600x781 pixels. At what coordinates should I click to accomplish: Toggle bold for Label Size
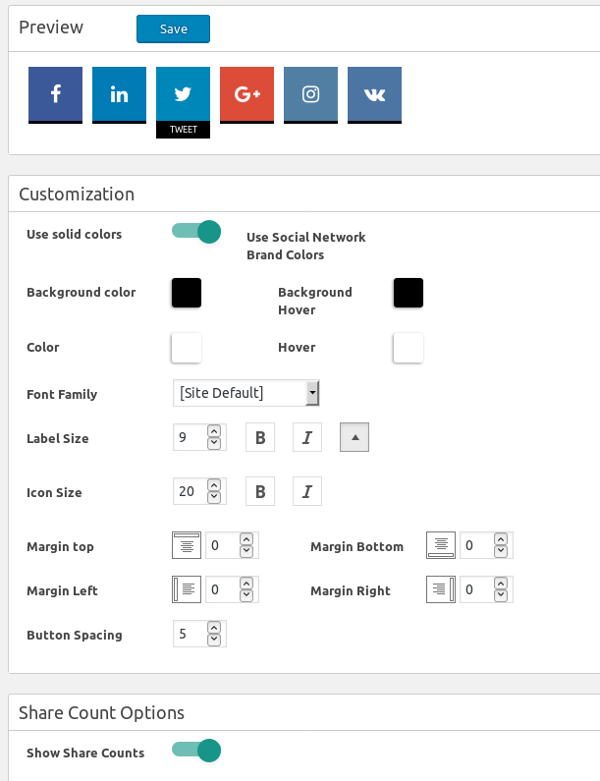pos(260,437)
